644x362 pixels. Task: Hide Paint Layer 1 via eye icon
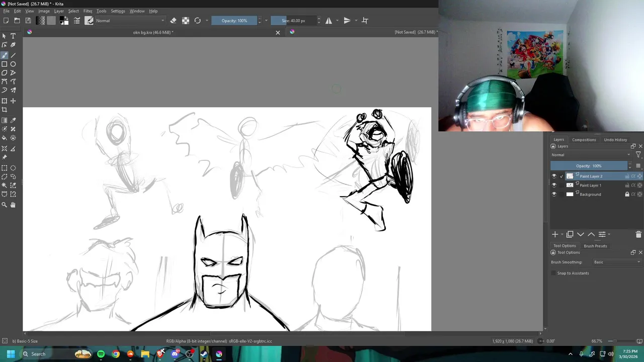click(554, 186)
